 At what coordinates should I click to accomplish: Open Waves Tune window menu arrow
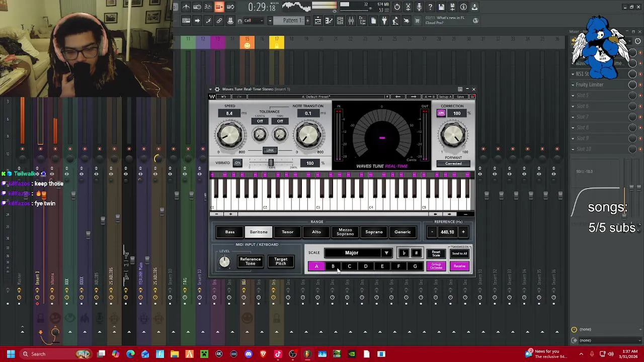210,89
